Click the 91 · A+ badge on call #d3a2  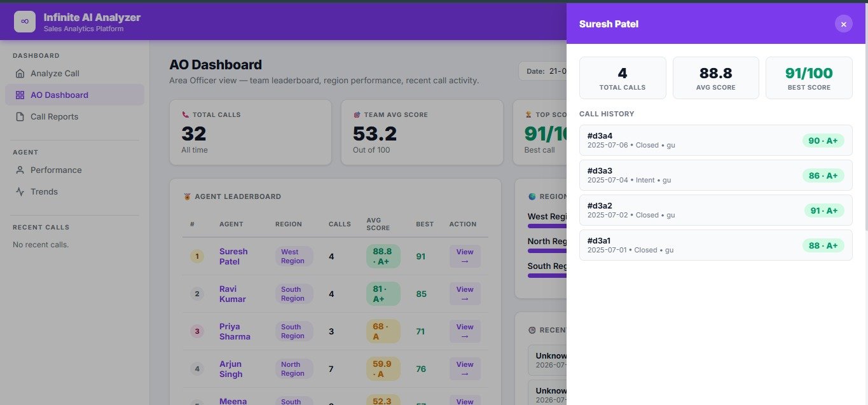(x=823, y=210)
